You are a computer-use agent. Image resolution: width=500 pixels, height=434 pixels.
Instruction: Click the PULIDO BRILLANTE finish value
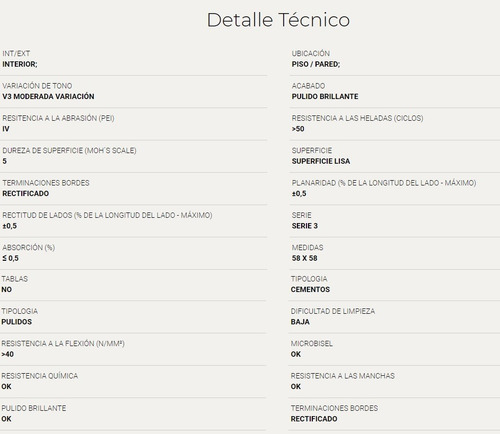[x=325, y=96]
